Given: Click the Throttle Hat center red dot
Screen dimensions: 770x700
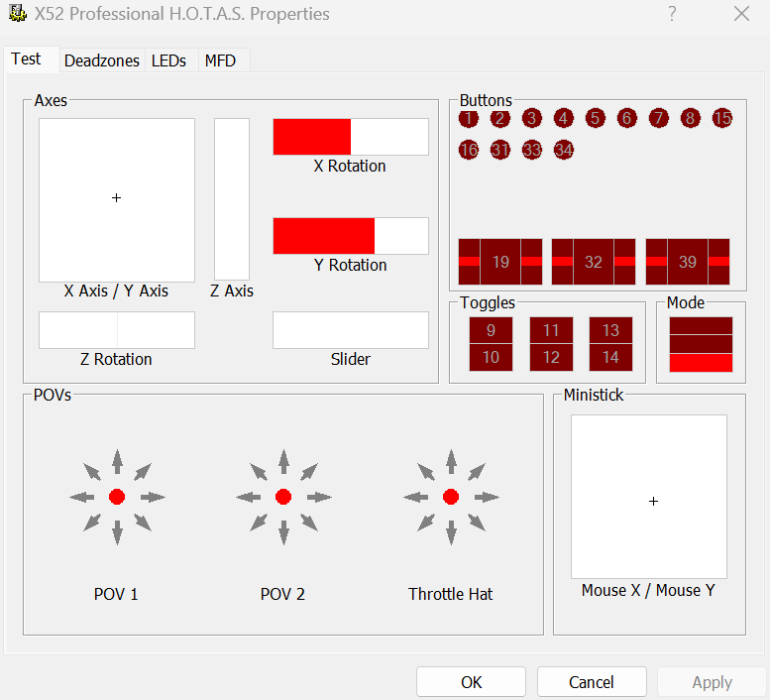Looking at the screenshot, I should click(451, 497).
